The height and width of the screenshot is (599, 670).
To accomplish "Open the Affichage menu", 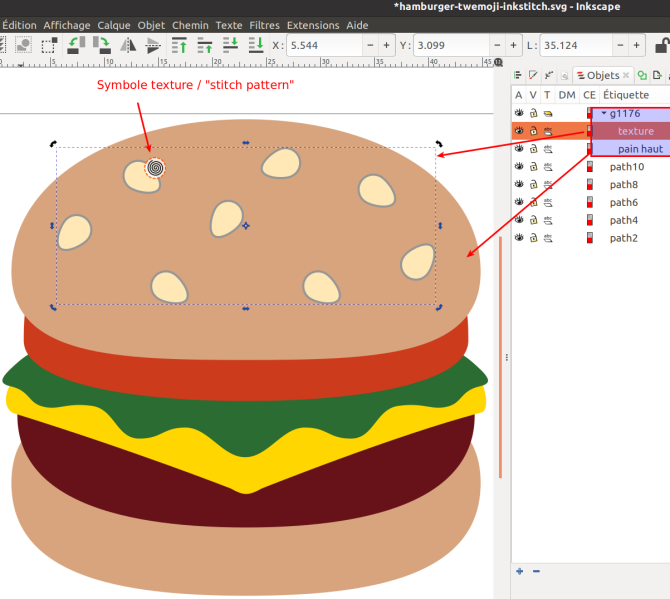I will coord(67,25).
